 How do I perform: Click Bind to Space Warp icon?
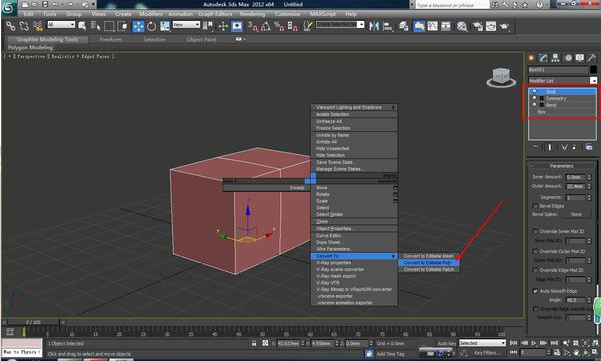pyautogui.click(x=38, y=26)
